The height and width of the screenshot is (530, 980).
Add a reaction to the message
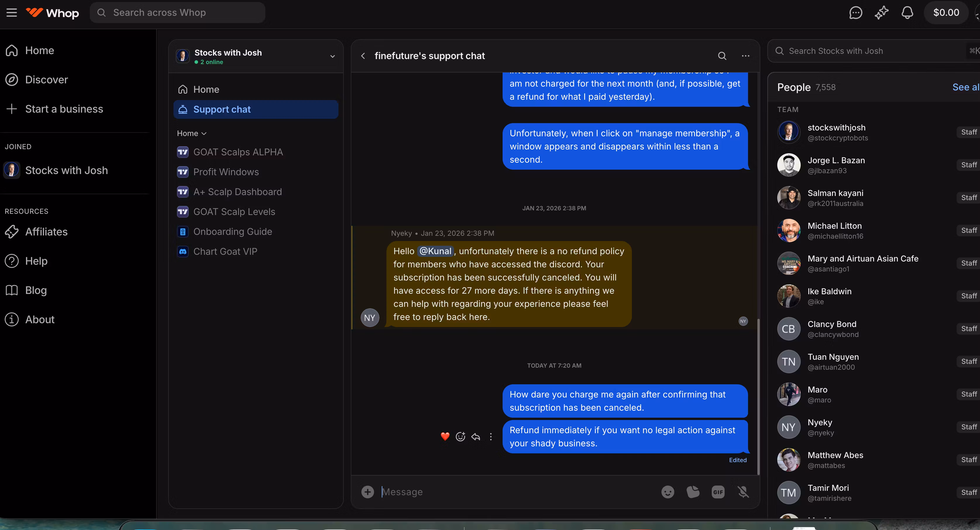pyautogui.click(x=460, y=436)
